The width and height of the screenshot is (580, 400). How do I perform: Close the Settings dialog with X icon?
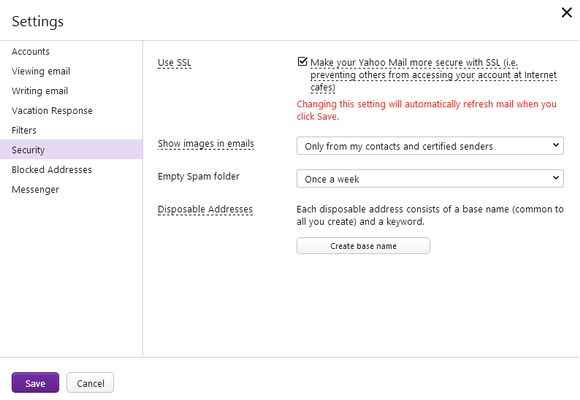(x=566, y=13)
